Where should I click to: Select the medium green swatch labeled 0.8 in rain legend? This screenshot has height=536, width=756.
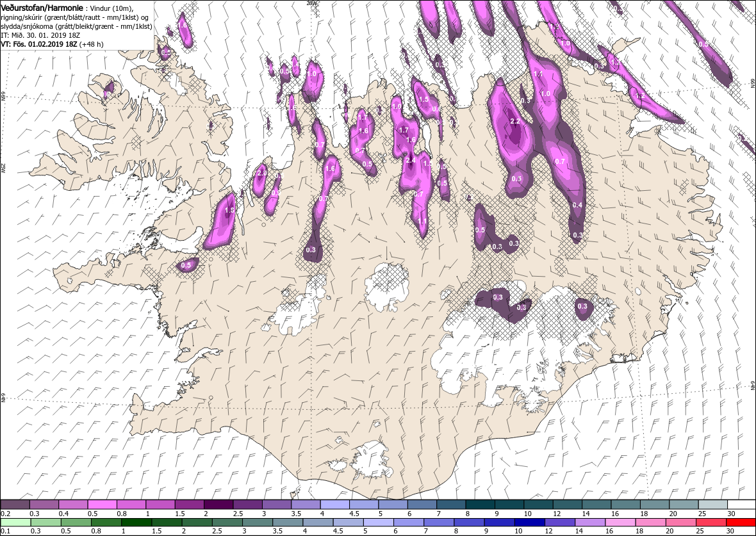106,523
